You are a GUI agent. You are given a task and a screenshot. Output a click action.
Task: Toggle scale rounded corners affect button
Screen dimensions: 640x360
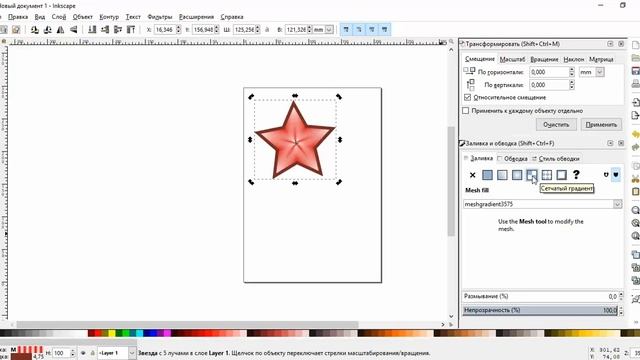359,29
